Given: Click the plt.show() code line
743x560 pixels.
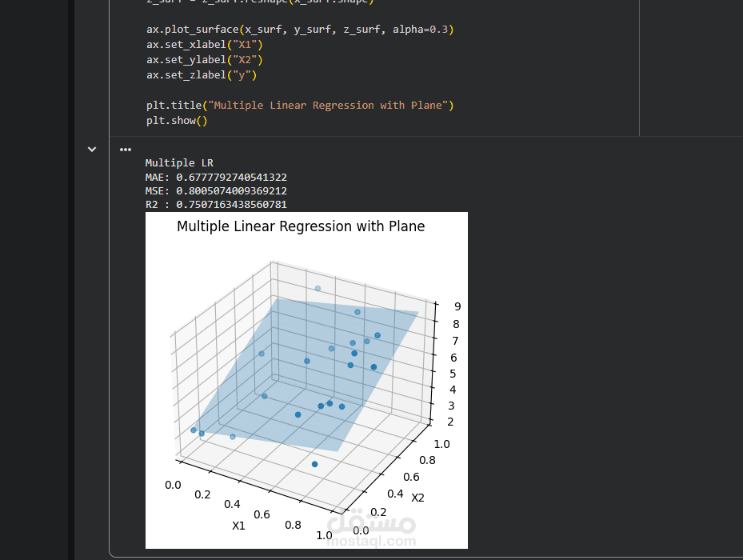Looking at the screenshot, I should click(177, 121).
